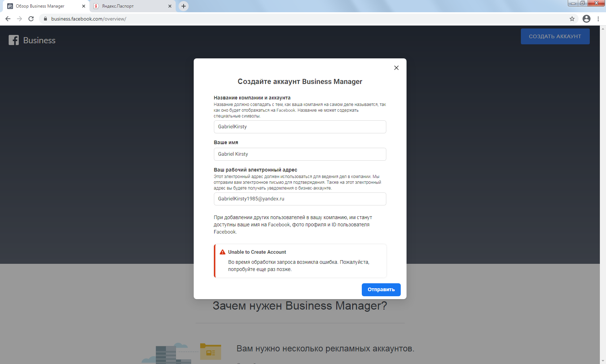
Task: Open Chrome's three-dot menu
Action: (598, 19)
